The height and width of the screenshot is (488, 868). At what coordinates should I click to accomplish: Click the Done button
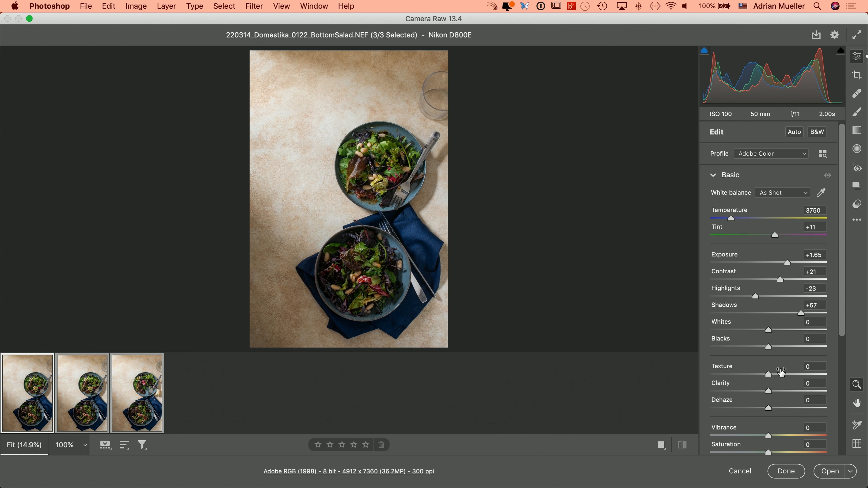click(786, 471)
